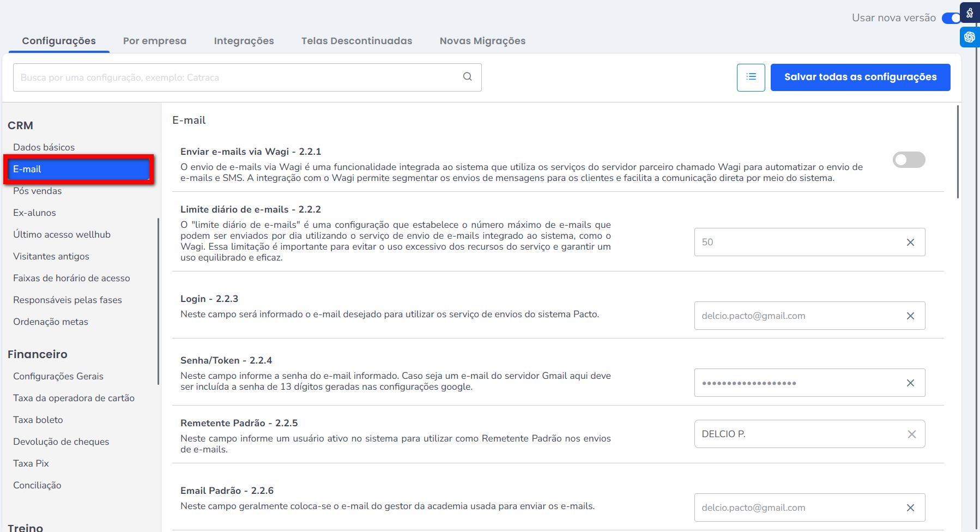Click the accessibility icon at top right
Viewport: 980px width, 532px height.
970,13
